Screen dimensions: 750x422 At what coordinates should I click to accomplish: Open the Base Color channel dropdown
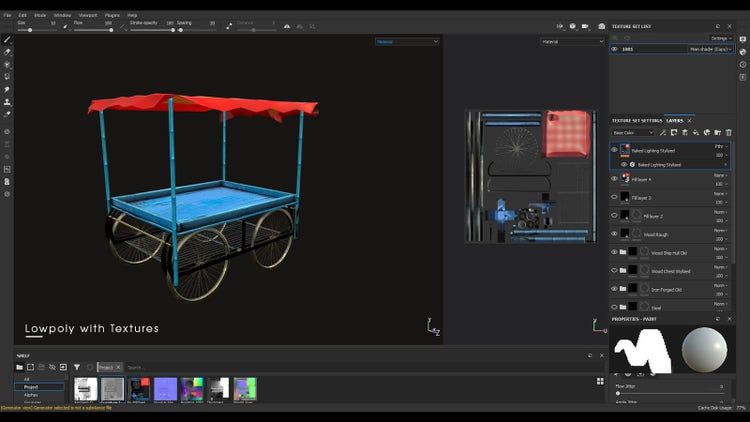tap(632, 132)
